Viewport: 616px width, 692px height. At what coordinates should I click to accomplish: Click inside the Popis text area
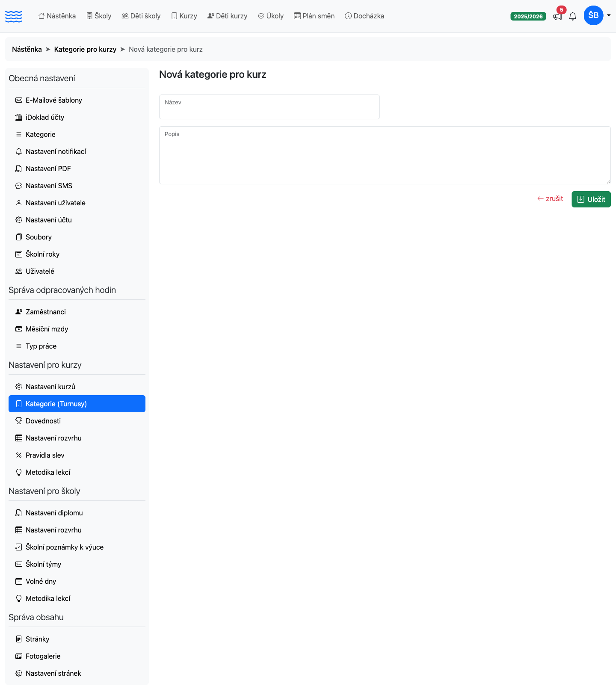pyautogui.click(x=385, y=155)
